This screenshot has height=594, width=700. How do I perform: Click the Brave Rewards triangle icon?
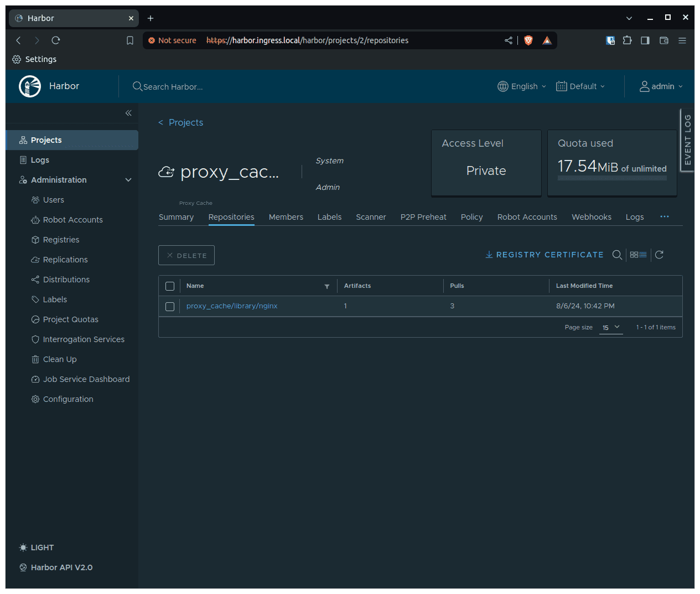tap(547, 40)
